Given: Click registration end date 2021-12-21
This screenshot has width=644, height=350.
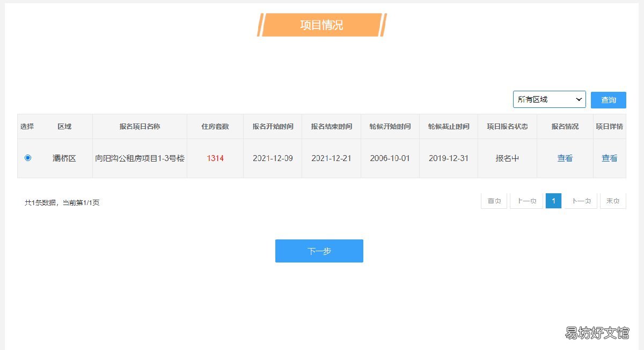Looking at the screenshot, I should (331, 158).
